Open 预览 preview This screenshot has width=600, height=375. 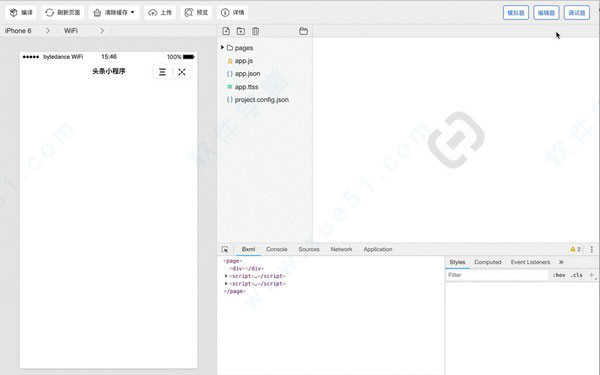[x=196, y=13]
